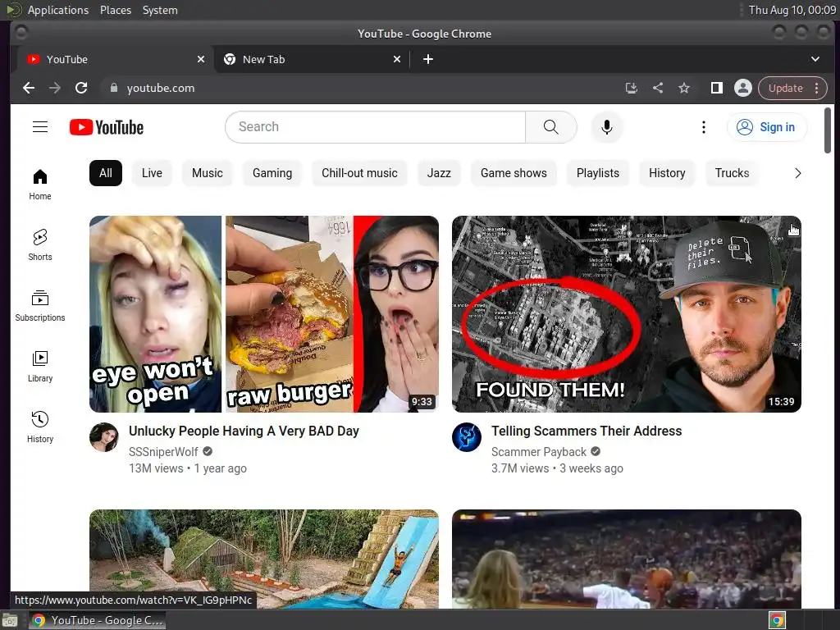
Task: Open Places menu
Action: tap(116, 10)
